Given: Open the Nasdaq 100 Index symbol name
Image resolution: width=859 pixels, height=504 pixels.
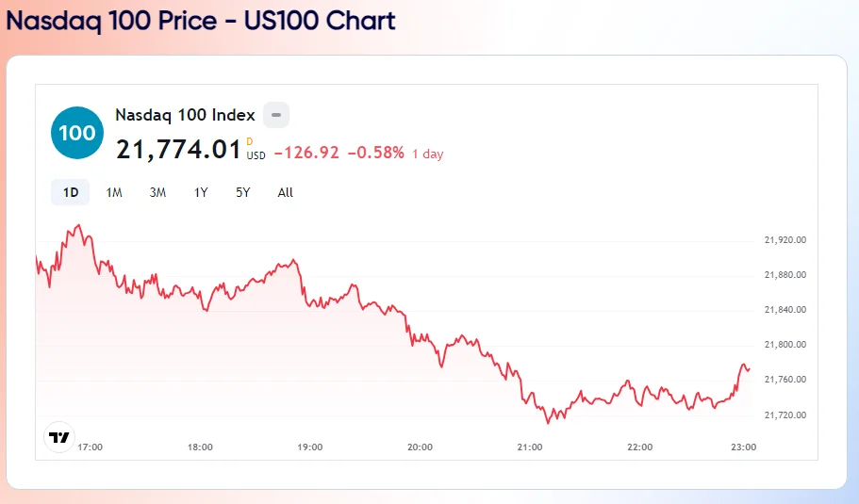Looking at the screenshot, I should [x=185, y=115].
